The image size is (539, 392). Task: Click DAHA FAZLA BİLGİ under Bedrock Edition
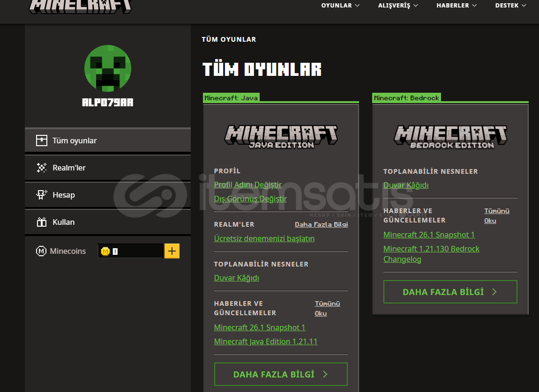[x=450, y=292]
